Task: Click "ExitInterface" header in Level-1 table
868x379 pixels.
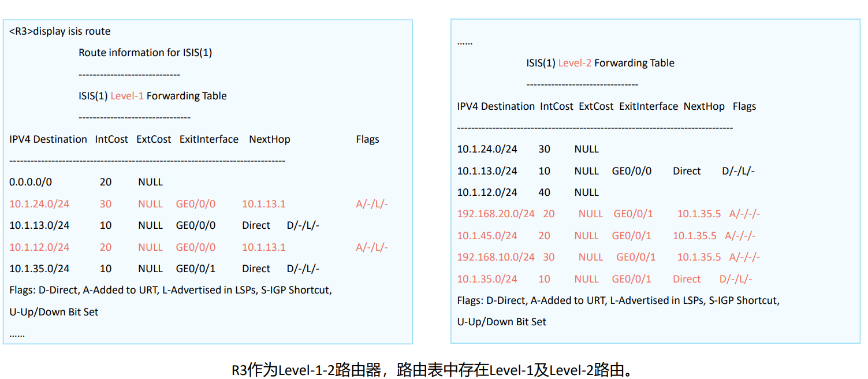Action: click(x=209, y=139)
